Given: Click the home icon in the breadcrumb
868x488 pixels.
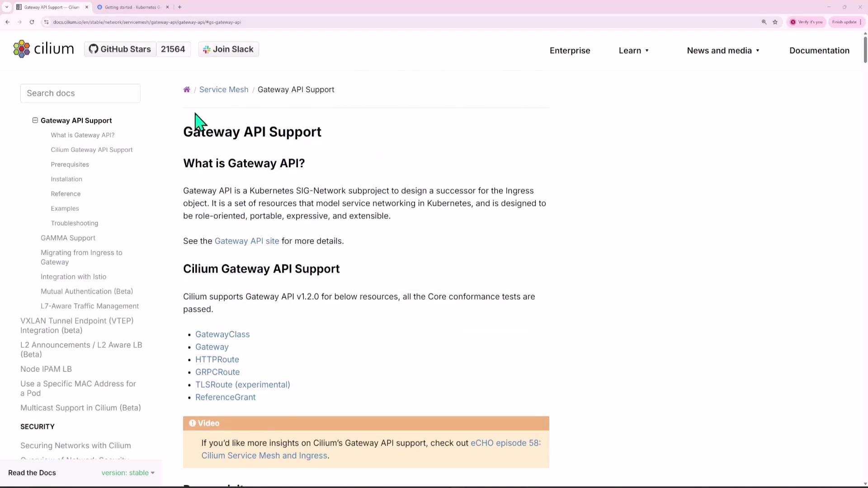Looking at the screenshot, I should click(187, 89).
